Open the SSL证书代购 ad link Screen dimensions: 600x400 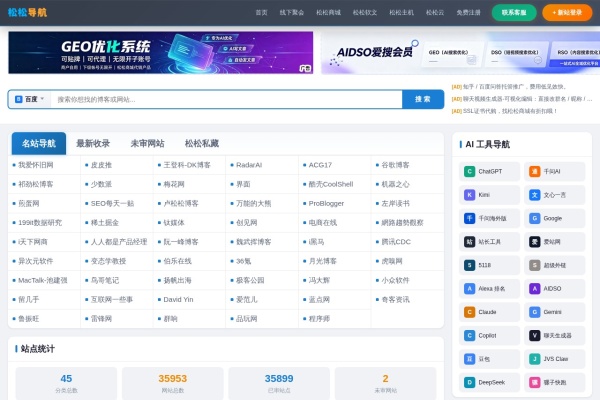coord(504,111)
